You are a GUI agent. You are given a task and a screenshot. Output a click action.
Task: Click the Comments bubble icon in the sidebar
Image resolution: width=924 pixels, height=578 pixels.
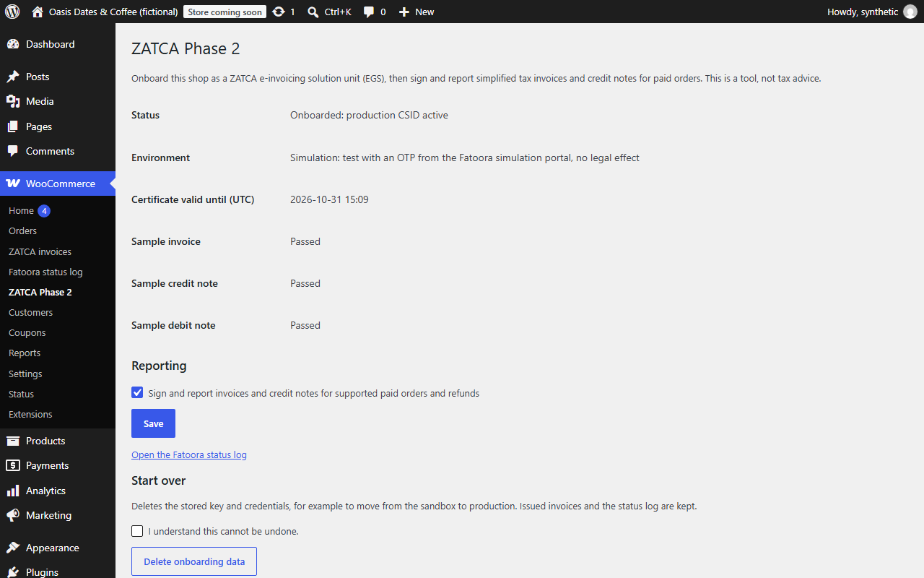[13, 151]
